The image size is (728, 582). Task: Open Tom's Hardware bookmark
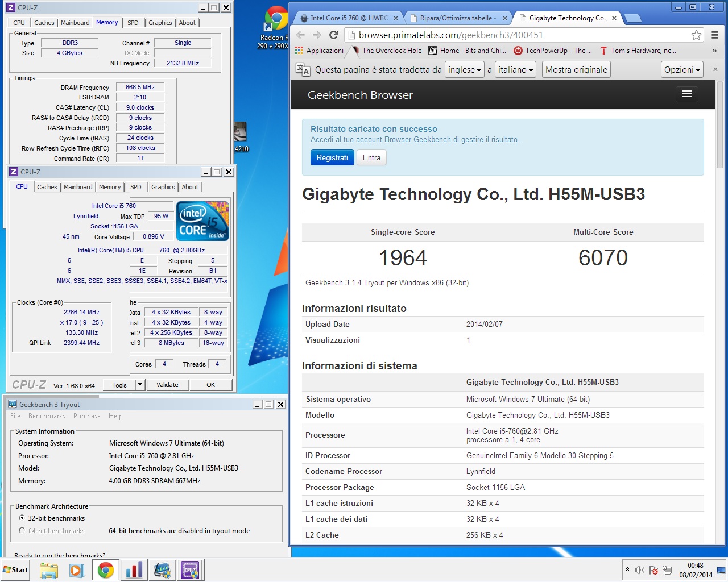coord(638,51)
